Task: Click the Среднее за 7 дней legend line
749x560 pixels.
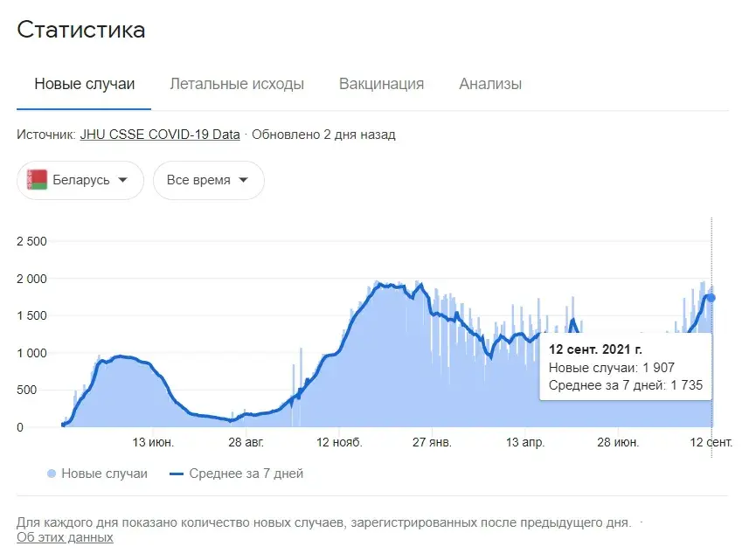Action: pos(177,474)
